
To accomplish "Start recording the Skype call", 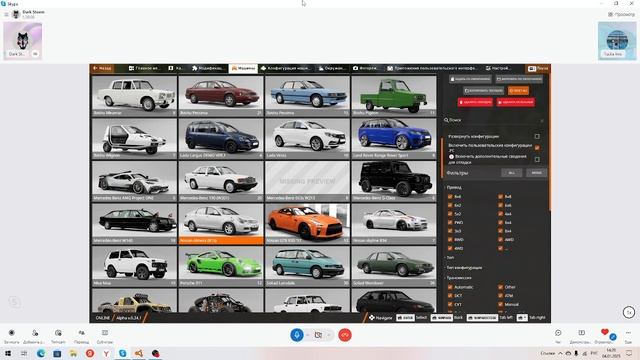I will pyautogui.click(x=11, y=336).
